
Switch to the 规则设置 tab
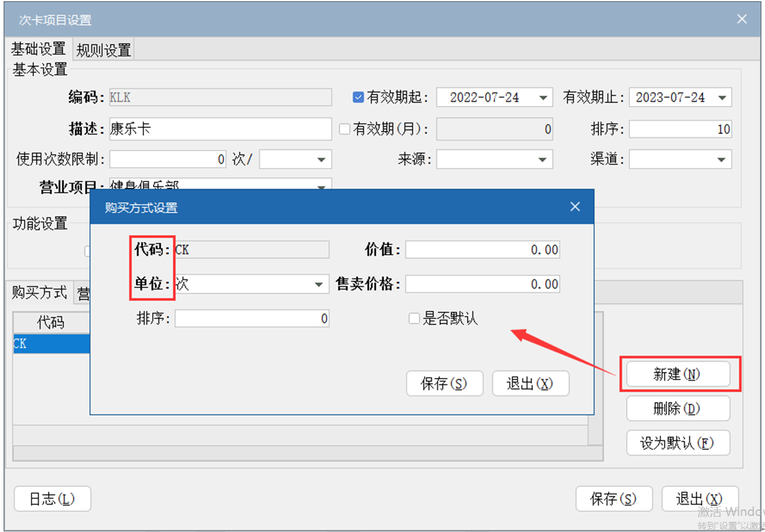coord(104,50)
